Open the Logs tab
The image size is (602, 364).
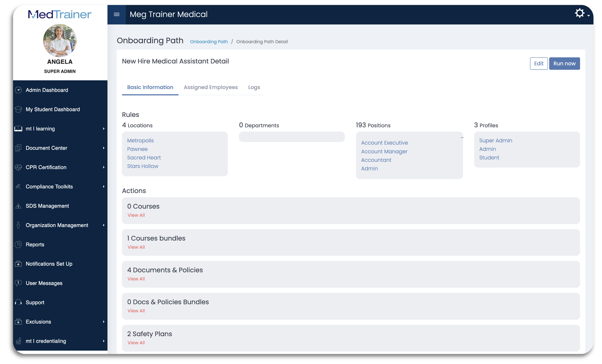(254, 87)
